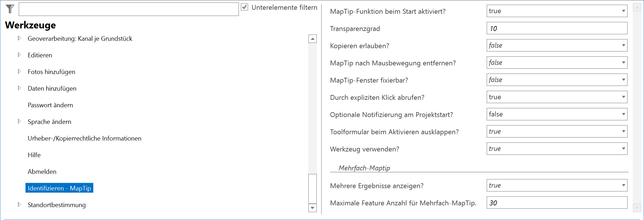Click the filter search text box
This screenshot has width=644, height=220.
tap(129, 9)
